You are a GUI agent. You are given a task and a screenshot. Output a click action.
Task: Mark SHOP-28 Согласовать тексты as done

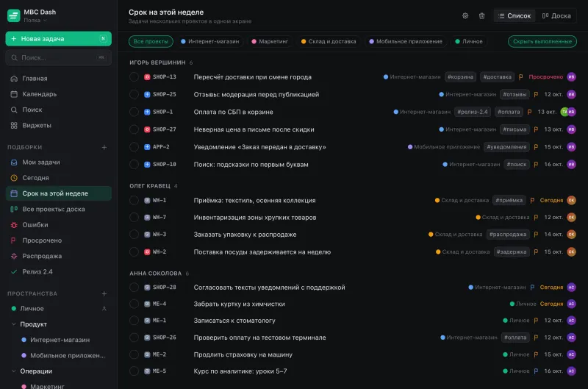(134, 288)
